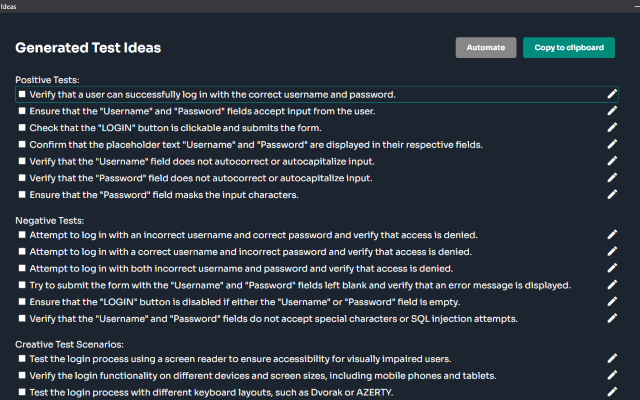Image resolution: width=640 pixels, height=400 pixels.
Task: Click pencil icon for placeholder text test
Action: [x=613, y=145]
